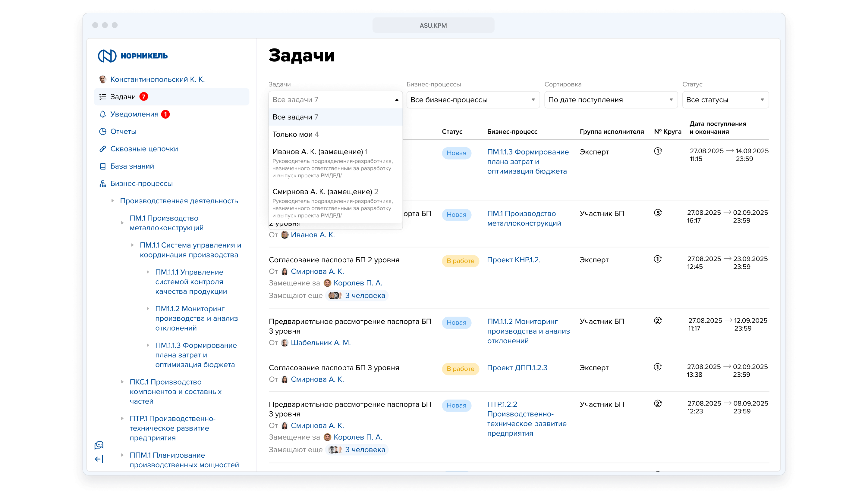Click the Nornickel logo icon
This screenshot has height=495, width=868.
click(x=107, y=56)
